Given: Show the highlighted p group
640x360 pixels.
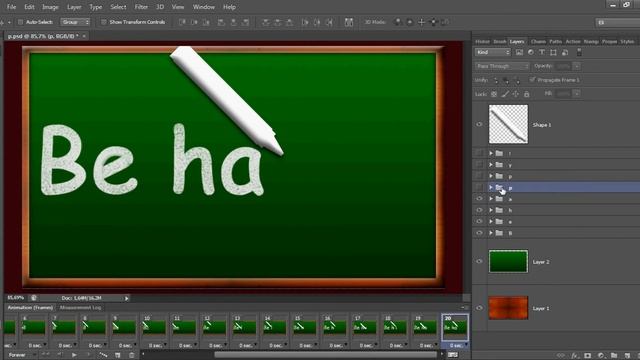Looking at the screenshot, I should click(479, 187).
